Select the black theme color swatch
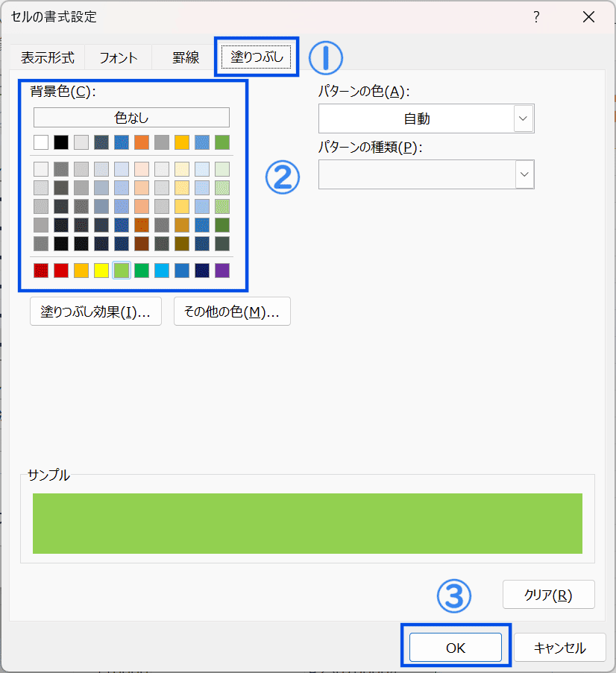 click(x=61, y=142)
